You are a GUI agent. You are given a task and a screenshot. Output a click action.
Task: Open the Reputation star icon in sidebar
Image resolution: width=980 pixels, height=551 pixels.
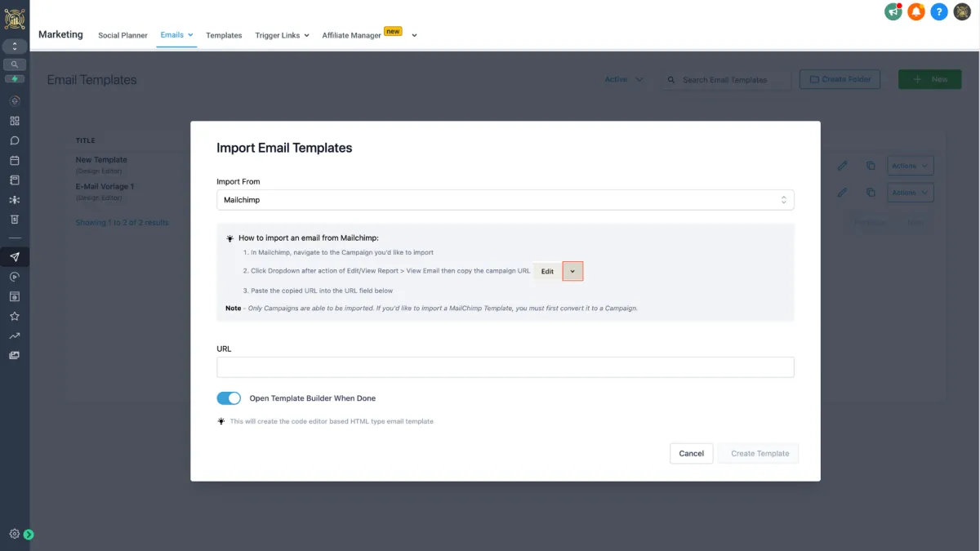(15, 316)
